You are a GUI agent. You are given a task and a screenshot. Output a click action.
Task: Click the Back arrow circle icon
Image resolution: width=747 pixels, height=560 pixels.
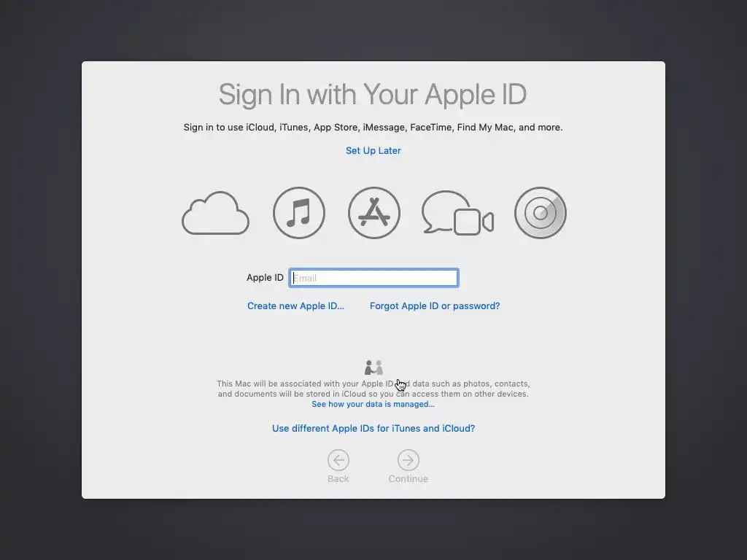pos(338,460)
